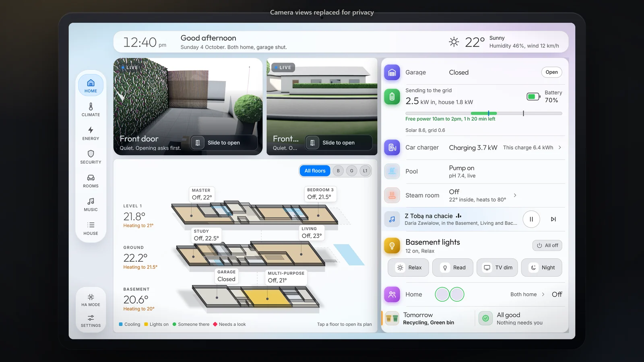Activate the Night lighting scene
Image resolution: width=644 pixels, height=362 pixels.
pyautogui.click(x=541, y=267)
